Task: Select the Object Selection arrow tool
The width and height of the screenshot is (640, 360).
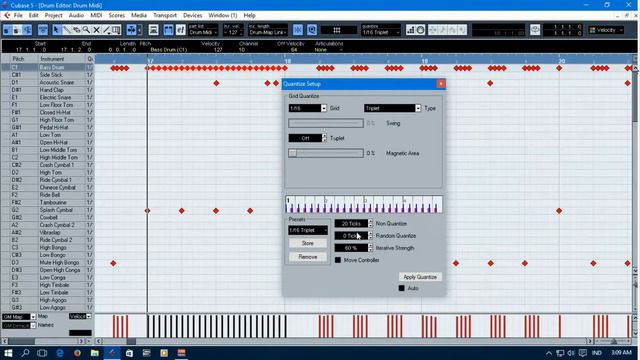Action: 56,30
